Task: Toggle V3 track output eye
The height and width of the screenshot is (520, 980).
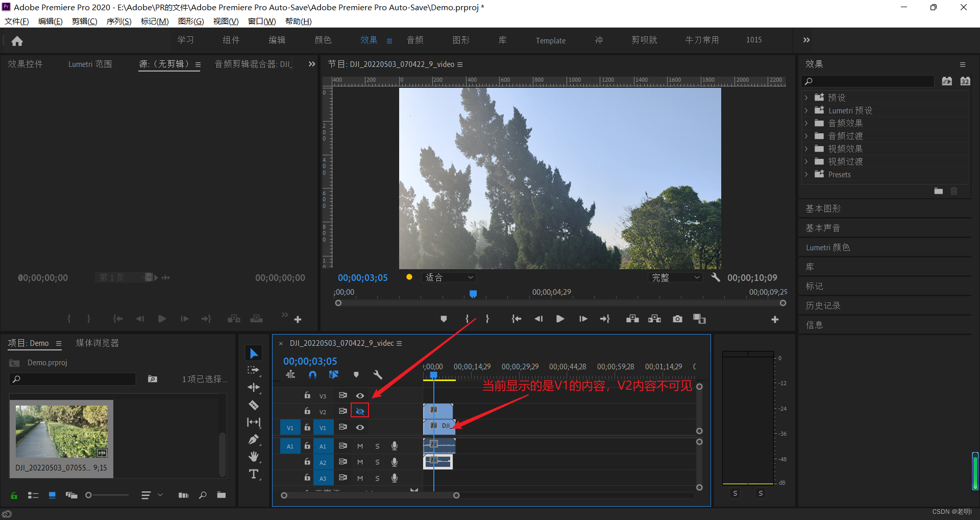Action: click(360, 396)
